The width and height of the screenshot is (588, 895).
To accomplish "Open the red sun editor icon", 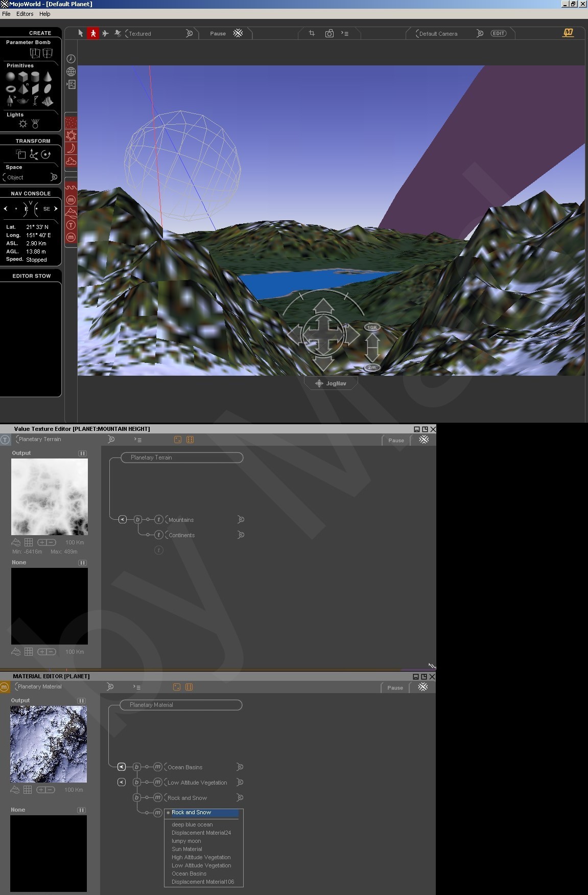I will 71,135.
